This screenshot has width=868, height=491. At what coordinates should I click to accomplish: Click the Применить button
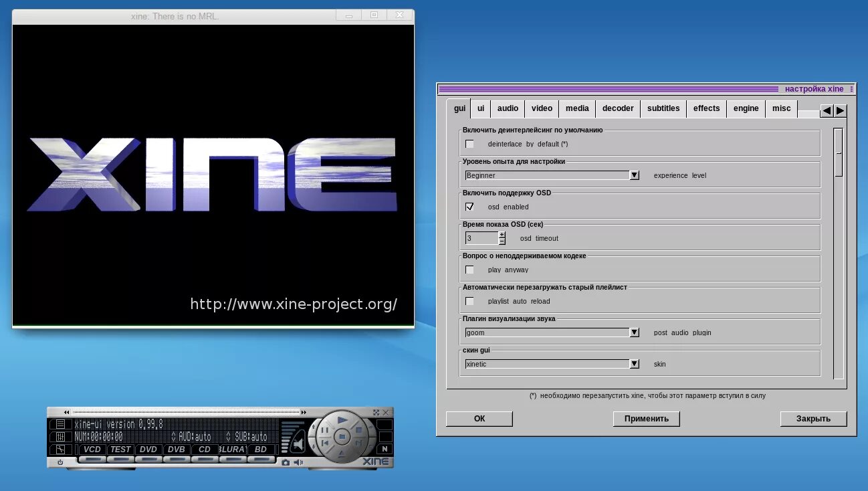pos(647,419)
